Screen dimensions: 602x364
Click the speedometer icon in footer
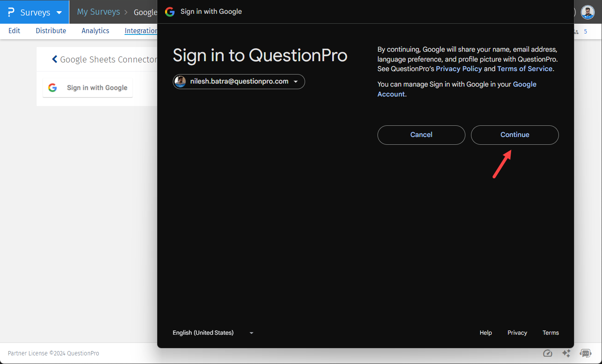[548, 353]
